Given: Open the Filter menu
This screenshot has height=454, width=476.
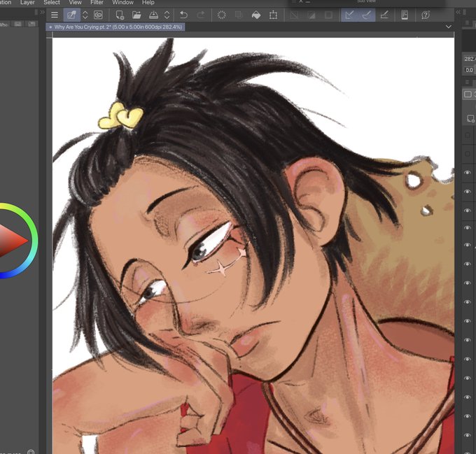Looking at the screenshot, I should 97,2.
